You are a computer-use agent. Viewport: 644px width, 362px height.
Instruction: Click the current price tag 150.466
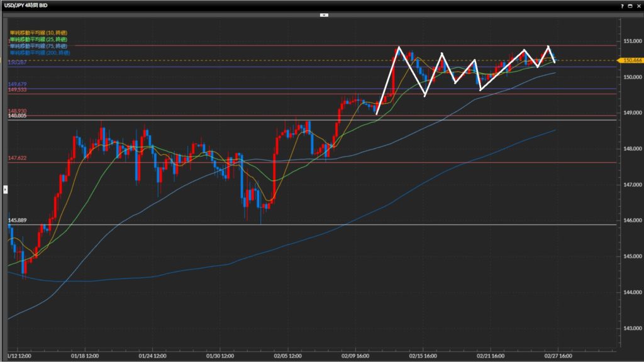[x=630, y=60]
